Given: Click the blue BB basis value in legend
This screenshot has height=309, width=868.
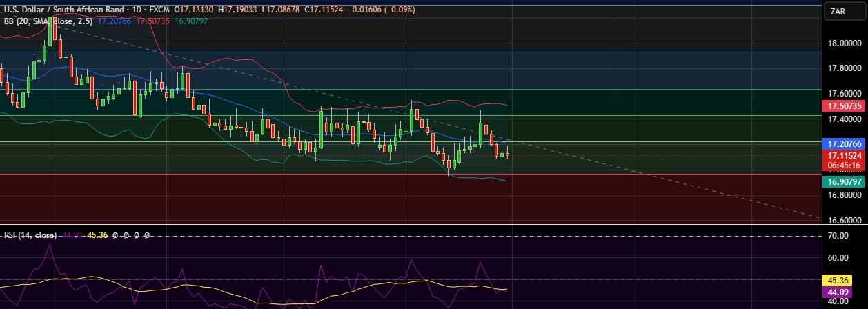Looking at the screenshot, I should click(x=116, y=21).
